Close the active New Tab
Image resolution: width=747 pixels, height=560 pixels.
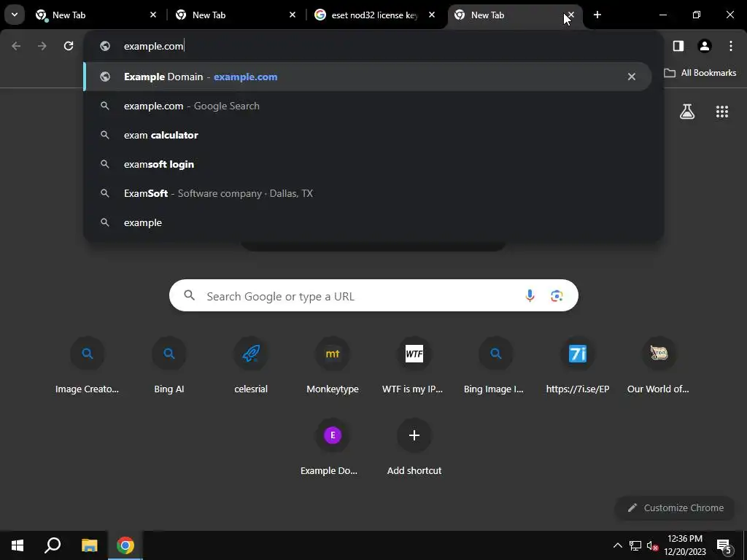[571, 15]
